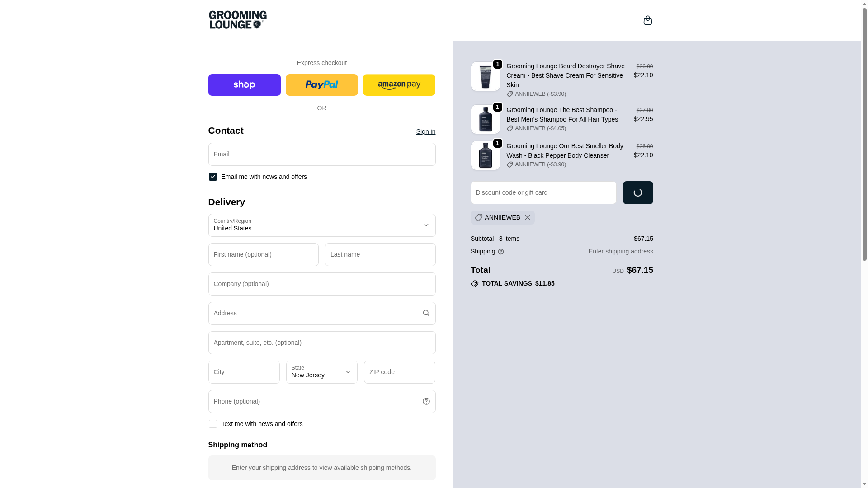Enable Text me with news and offers
868x488 pixels.
(213, 424)
